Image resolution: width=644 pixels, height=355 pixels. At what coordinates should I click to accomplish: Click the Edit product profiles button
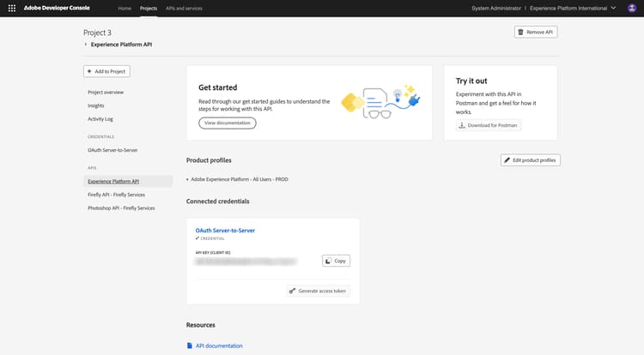coord(531,160)
